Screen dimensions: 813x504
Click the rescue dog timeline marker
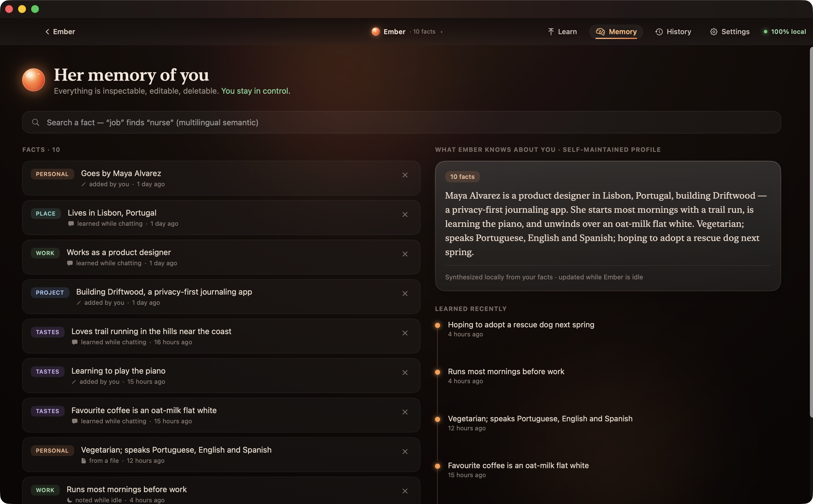click(x=438, y=325)
